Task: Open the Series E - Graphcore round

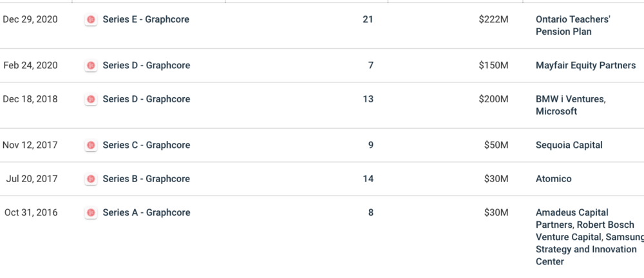Action: (146, 19)
